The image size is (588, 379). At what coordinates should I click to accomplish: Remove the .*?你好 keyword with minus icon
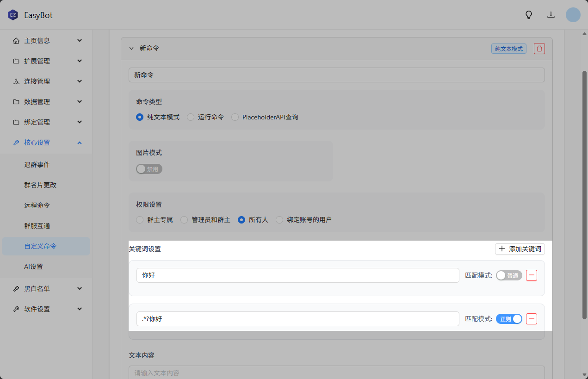pos(532,319)
